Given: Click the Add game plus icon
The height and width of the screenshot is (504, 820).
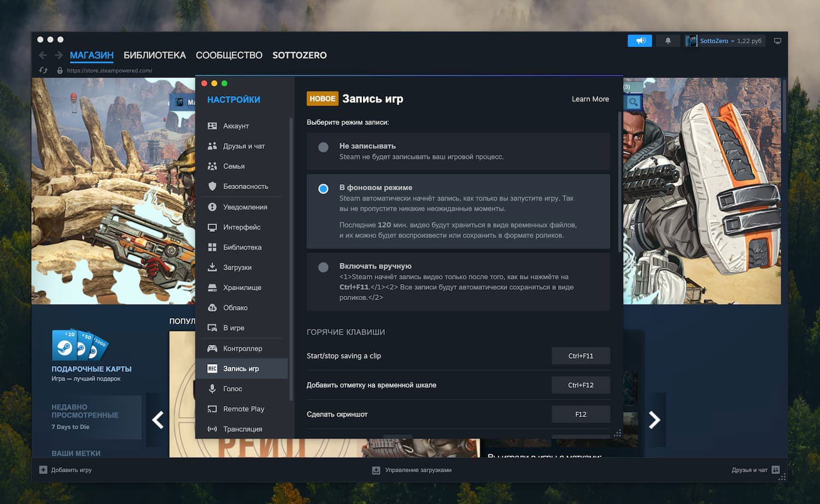Looking at the screenshot, I should (43, 470).
